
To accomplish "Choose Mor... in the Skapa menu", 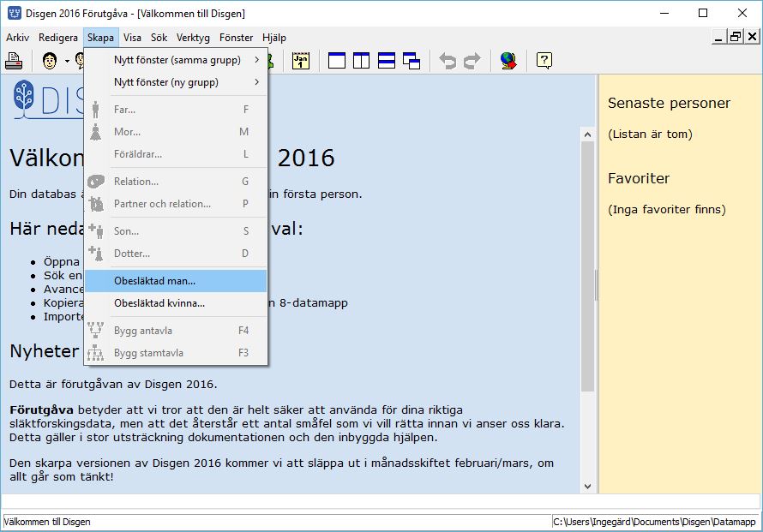I will tap(176, 132).
